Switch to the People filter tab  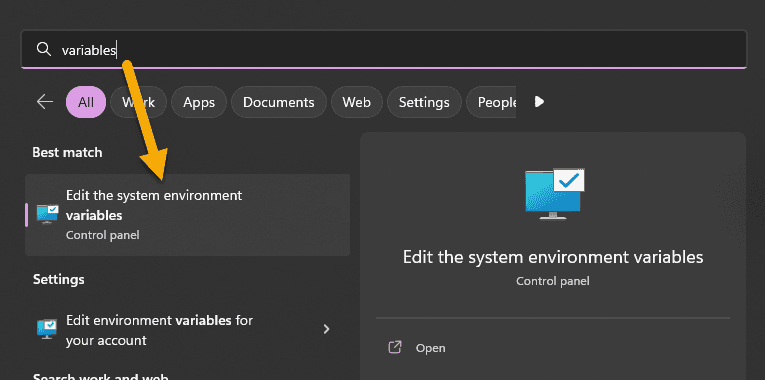click(x=492, y=102)
